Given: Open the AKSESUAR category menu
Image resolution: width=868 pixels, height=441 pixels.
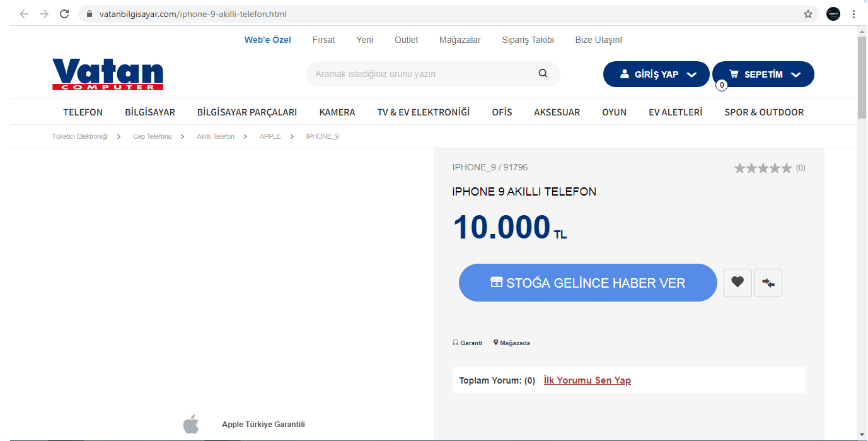Looking at the screenshot, I should pos(557,112).
